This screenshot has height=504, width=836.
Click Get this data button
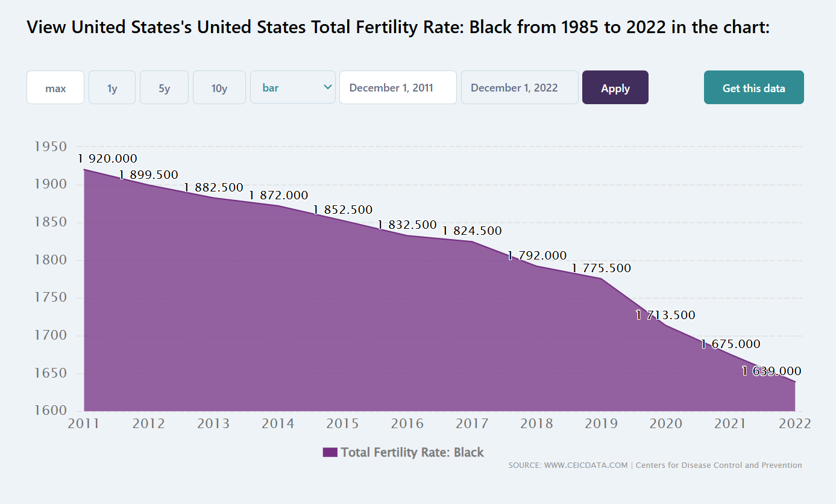pyautogui.click(x=754, y=87)
